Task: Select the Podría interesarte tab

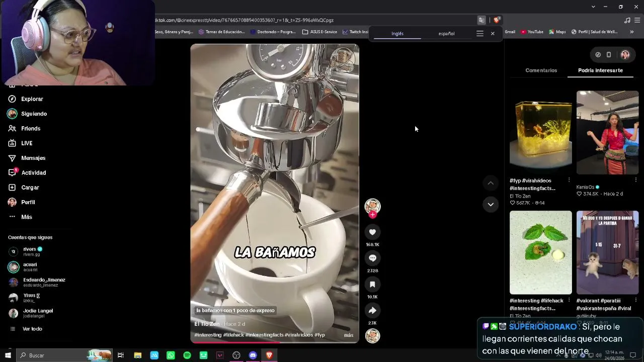Action: 600,70
